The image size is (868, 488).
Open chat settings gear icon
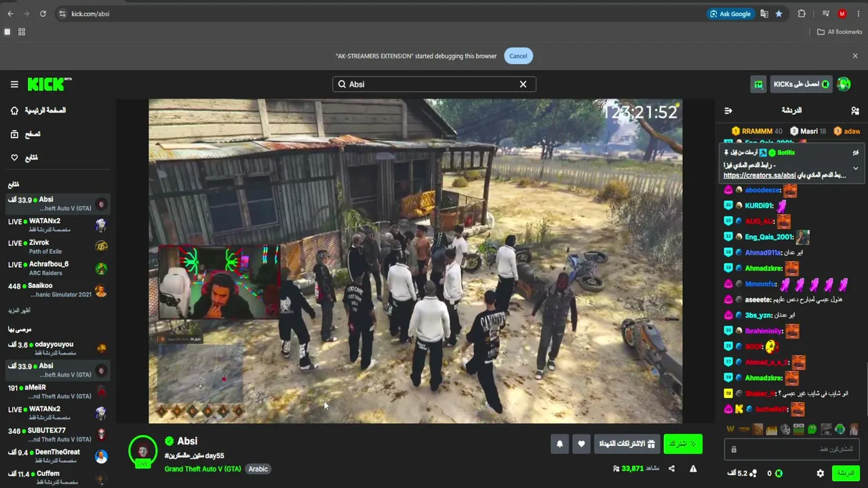821,473
